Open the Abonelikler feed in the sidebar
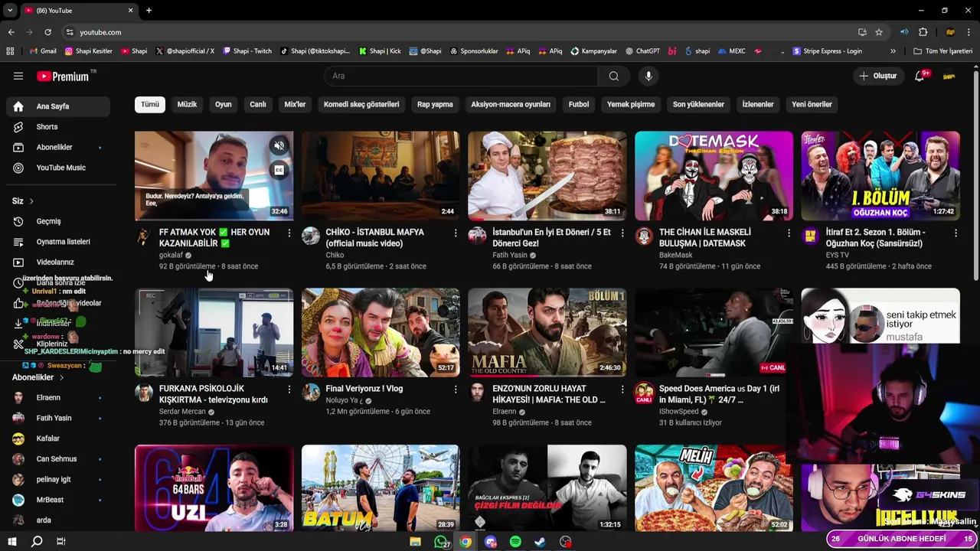980x551 pixels. [58, 147]
